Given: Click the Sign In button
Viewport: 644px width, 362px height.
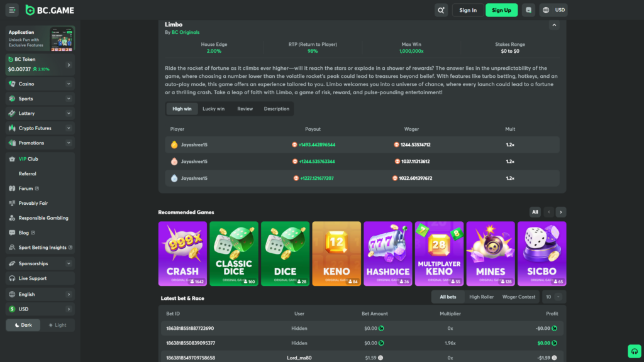Looking at the screenshot, I should (468, 10).
